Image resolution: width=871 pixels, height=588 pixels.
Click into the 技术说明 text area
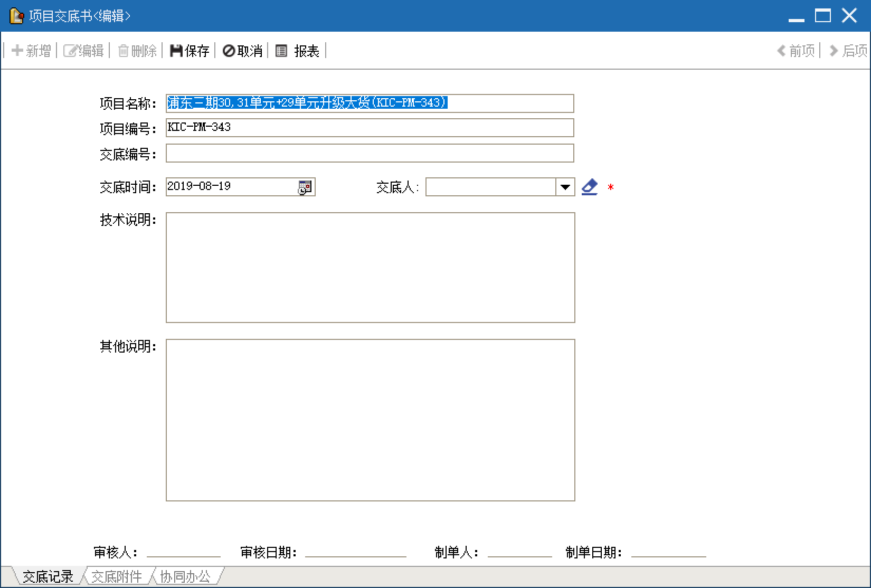(370, 268)
